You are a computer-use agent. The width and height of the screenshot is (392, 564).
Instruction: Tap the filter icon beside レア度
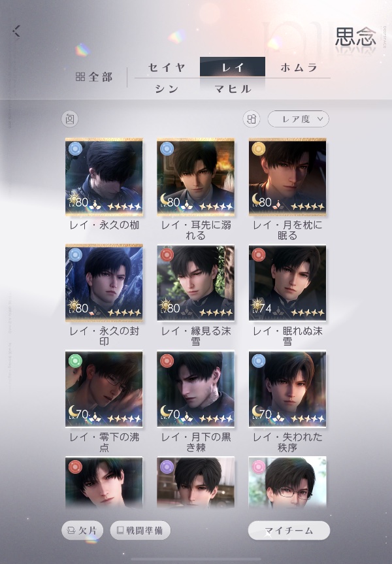coord(252,119)
